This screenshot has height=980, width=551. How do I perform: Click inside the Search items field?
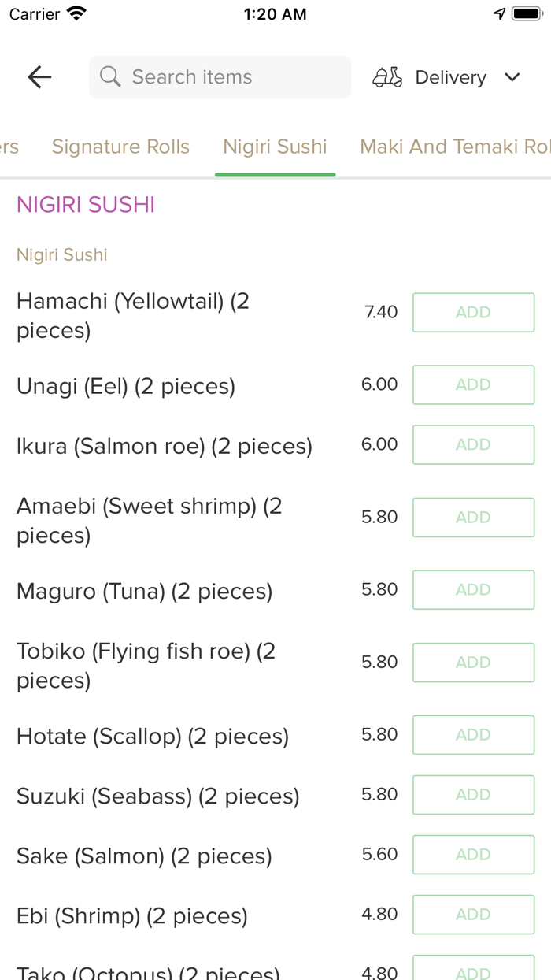pyautogui.click(x=220, y=76)
